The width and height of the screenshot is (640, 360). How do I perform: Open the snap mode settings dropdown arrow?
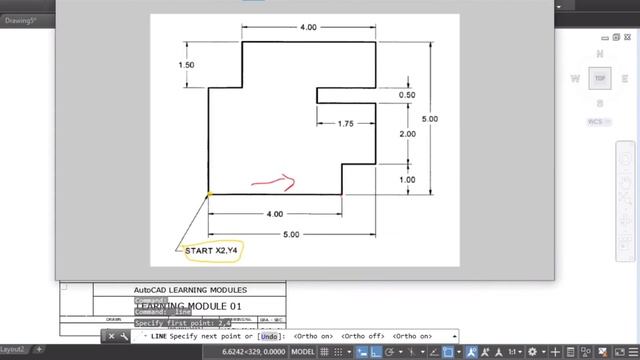click(x=349, y=352)
